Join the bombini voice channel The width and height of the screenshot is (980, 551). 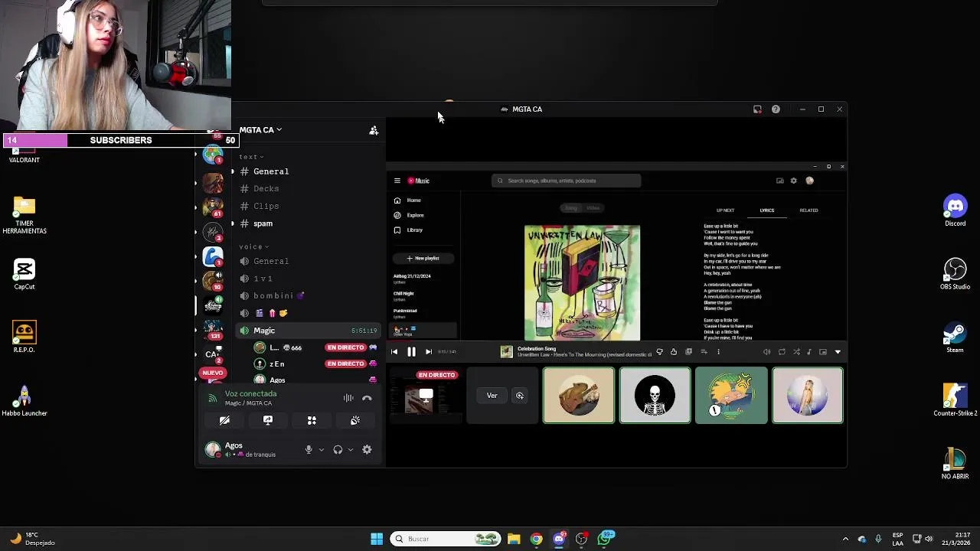click(x=306, y=295)
